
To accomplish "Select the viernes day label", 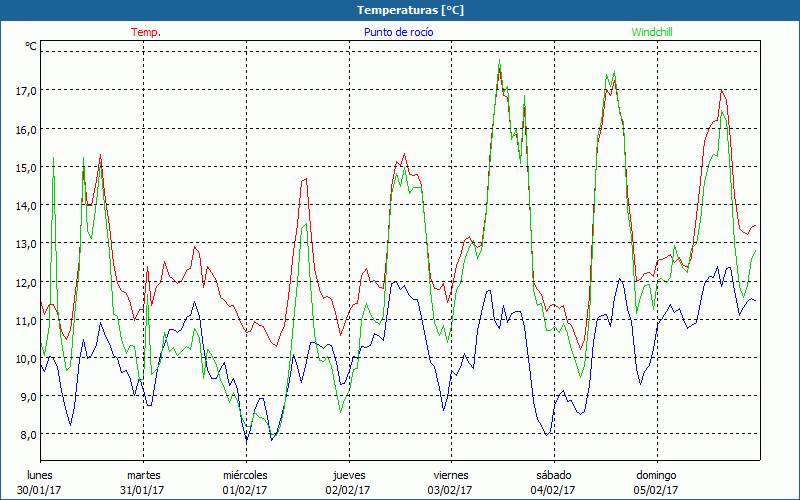I will point(450,475).
